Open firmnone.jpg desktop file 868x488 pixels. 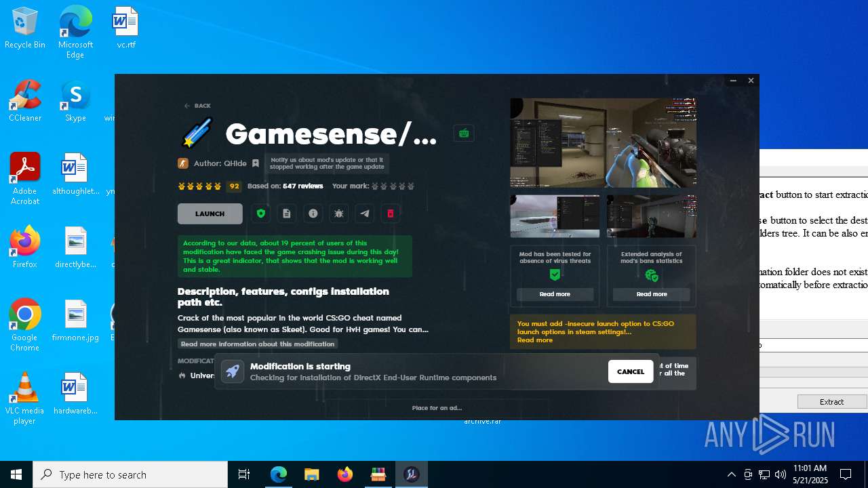coord(75,321)
